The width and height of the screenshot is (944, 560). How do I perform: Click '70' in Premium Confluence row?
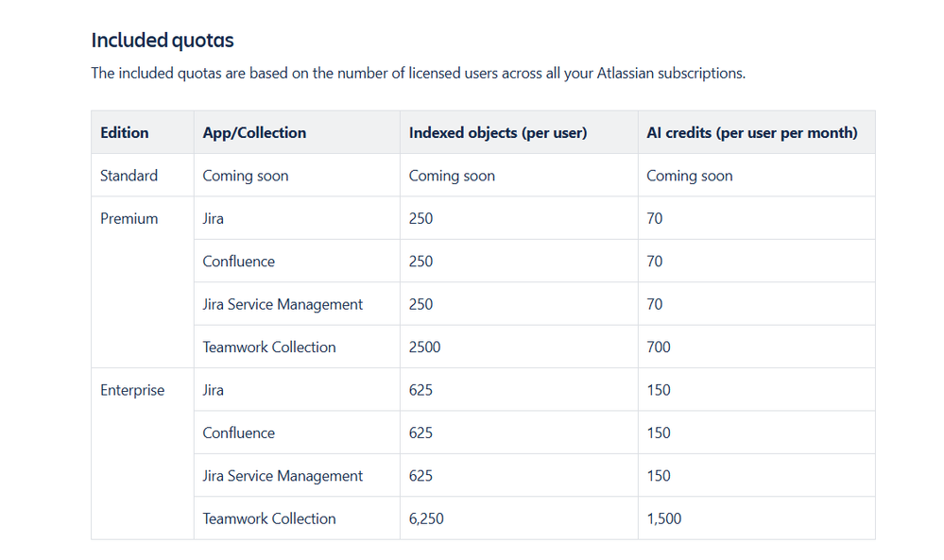point(655,262)
